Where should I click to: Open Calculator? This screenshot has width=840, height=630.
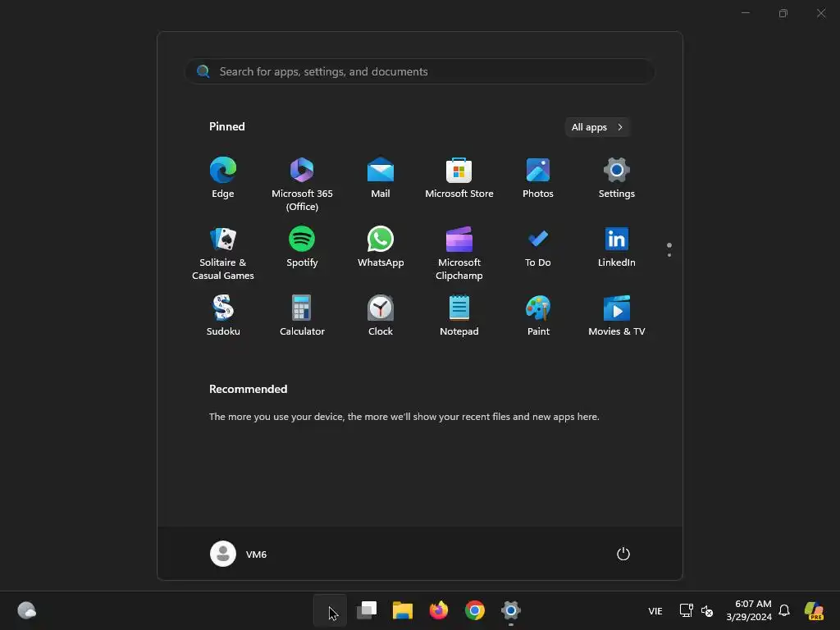pos(302,316)
